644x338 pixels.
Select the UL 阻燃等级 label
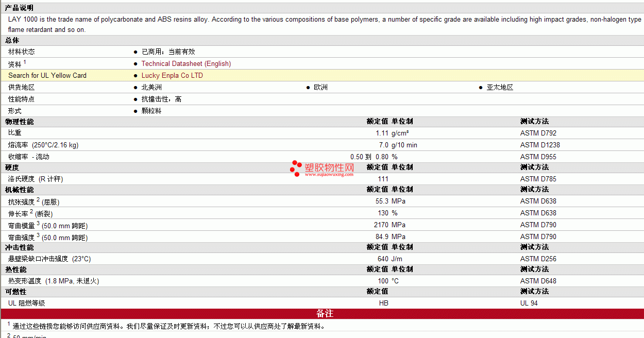click(27, 303)
